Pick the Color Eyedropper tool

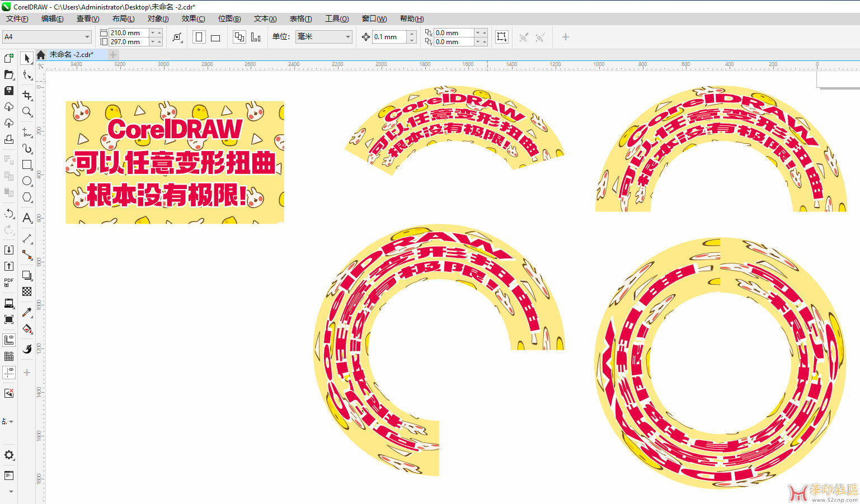27,312
